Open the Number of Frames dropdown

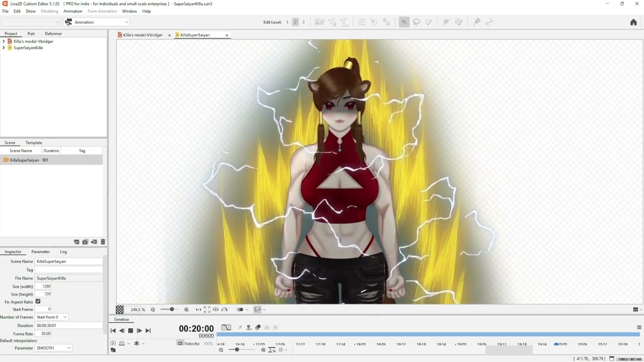tap(51, 317)
